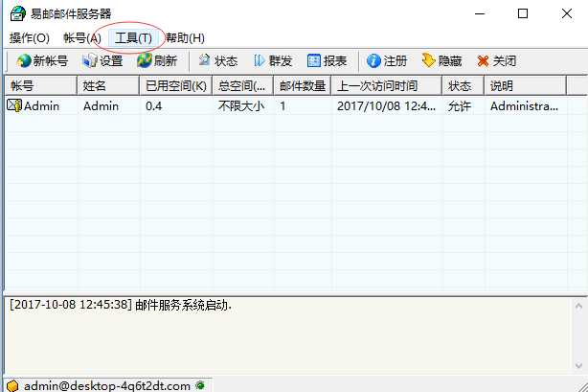Open the 帮助(H) menu
The image size is (588, 392).
[x=185, y=38]
